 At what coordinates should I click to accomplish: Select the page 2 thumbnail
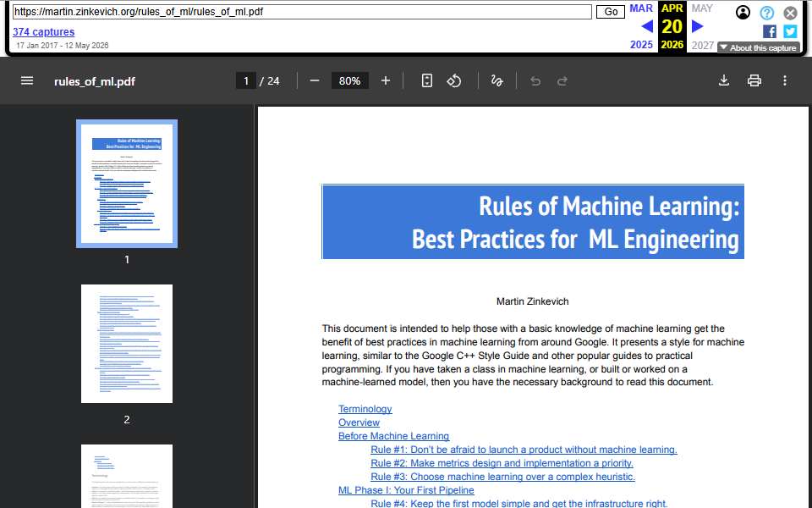click(127, 344)
